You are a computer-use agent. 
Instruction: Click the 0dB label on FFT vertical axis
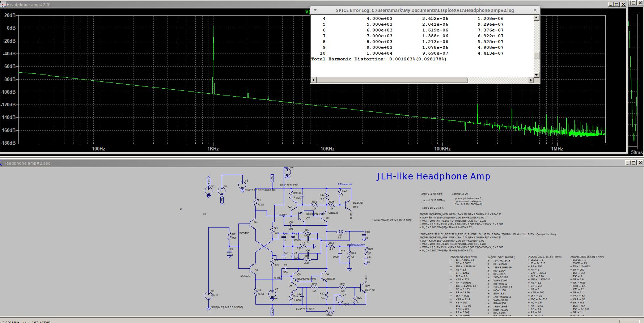point(11,28)
